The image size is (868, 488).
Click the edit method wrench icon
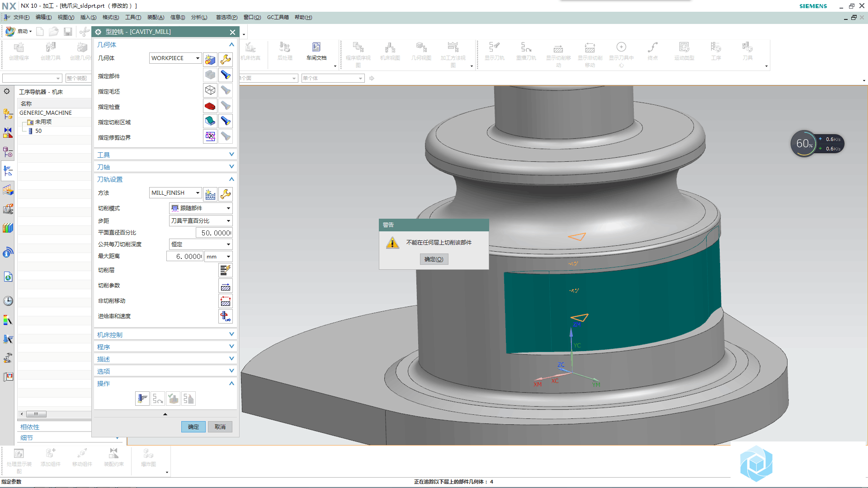point(226,194)
